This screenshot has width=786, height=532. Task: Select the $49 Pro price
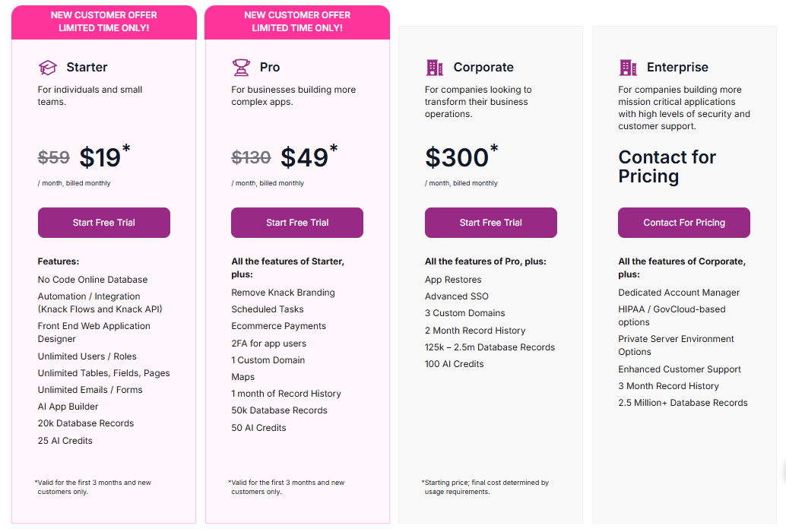304,157
